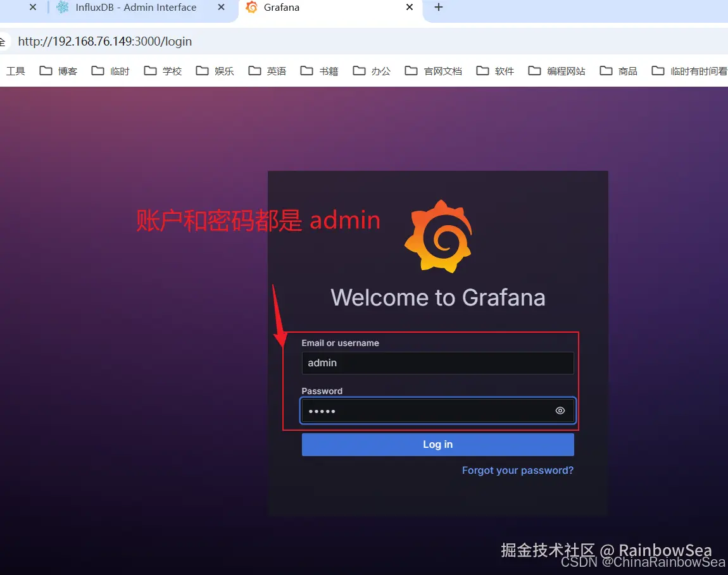Open the 书籍 bookmark folder

coord(320,71)
